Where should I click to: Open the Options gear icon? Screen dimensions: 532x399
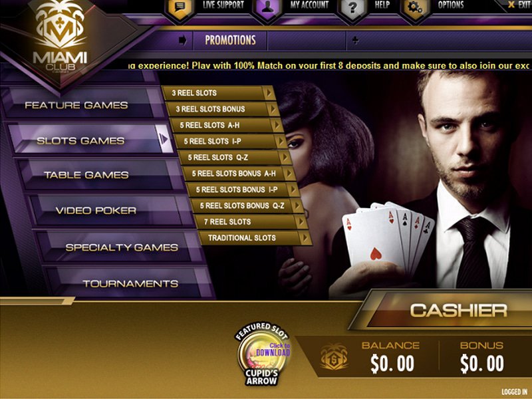click(x=415, y=7)
